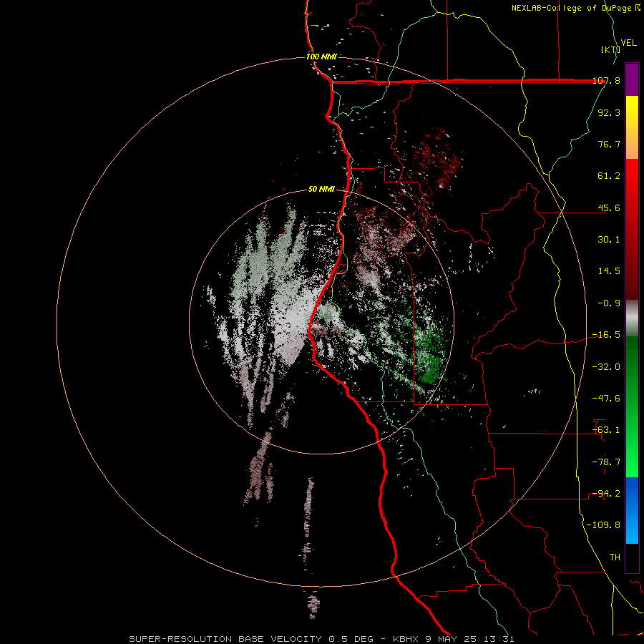Click the -94.2 velocity scale value
Screen dimensions: 644x644
click(606, 494)
